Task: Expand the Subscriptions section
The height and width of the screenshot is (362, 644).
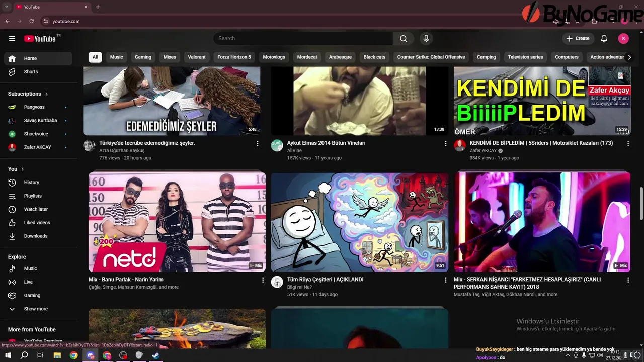Action: [28, 94]
